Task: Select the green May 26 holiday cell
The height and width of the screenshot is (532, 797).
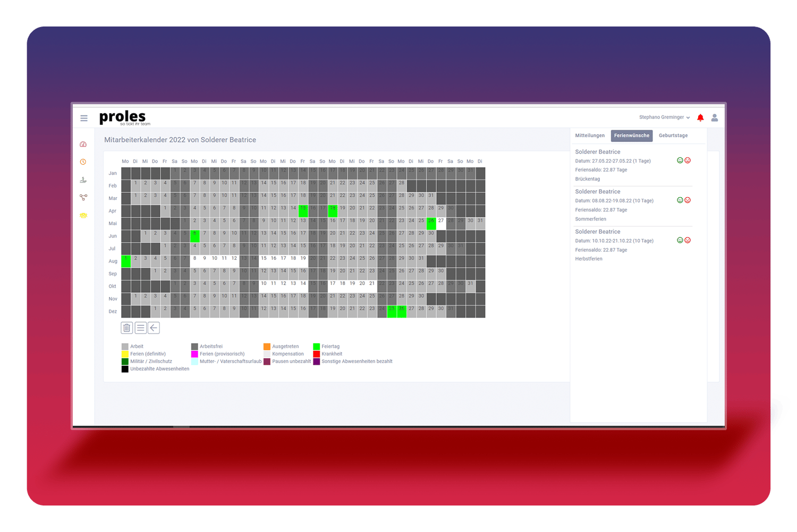Action: [x=431, y=223]
